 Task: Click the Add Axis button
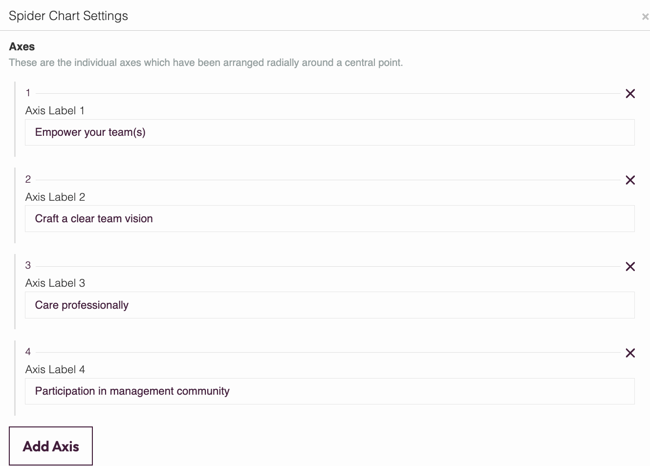[x=51, y=446]
